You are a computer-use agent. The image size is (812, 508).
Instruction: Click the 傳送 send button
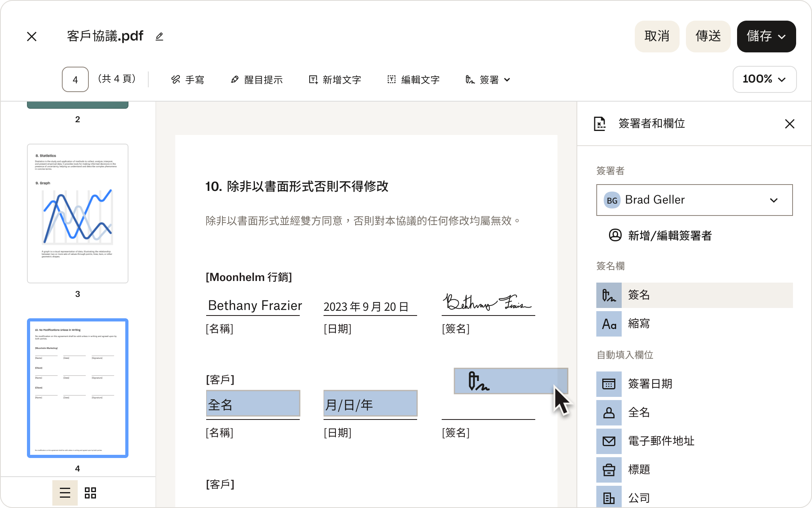[x=708, y=37]
